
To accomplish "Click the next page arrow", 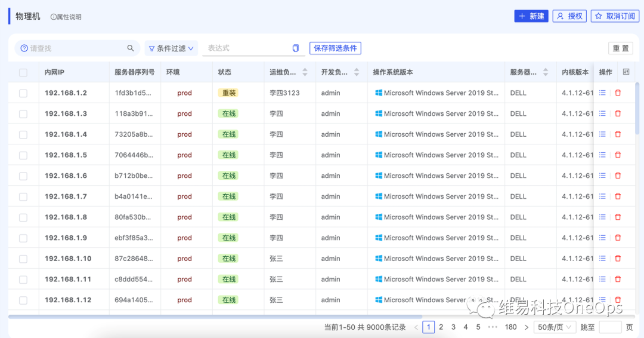I will point(526,327).
